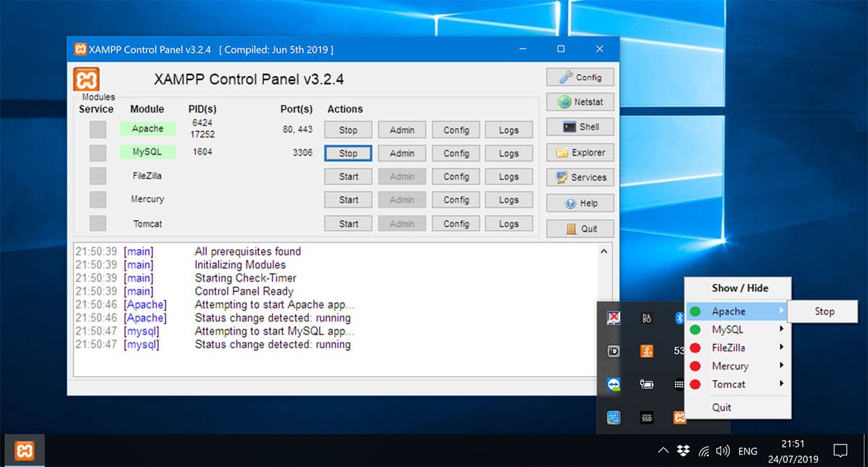Screen dimensions: 868x467
Task: Toggle the Mercury service checkbox
Action: [98, 199]
